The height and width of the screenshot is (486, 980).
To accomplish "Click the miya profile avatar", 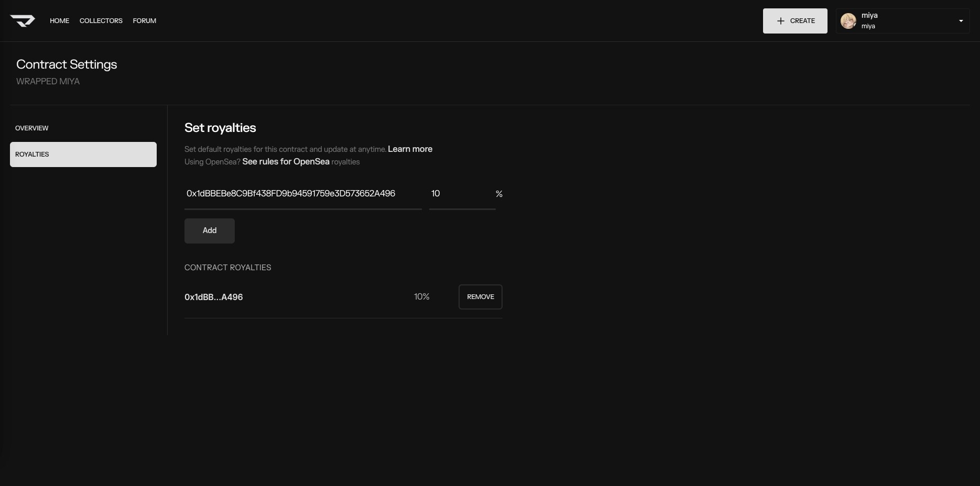I will click(848, 21).
